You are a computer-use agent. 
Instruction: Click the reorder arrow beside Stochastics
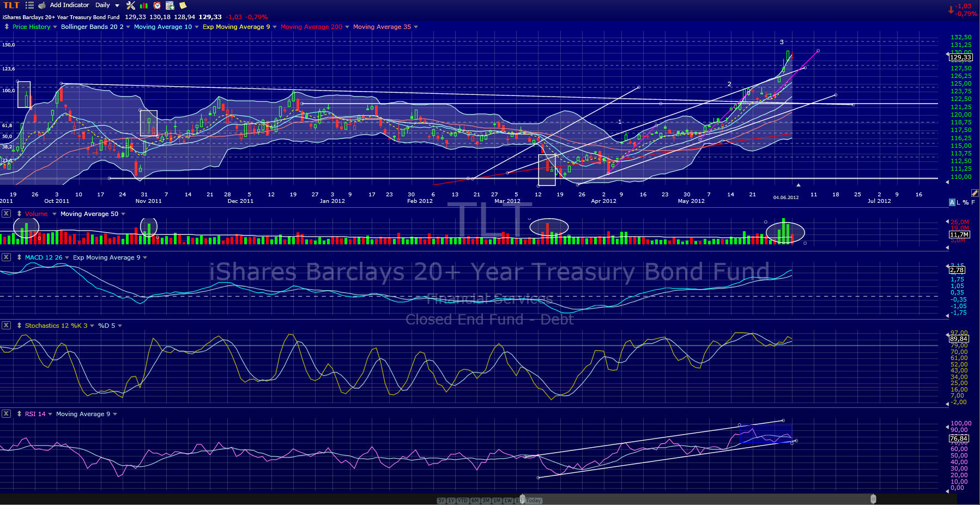[19, 326]
